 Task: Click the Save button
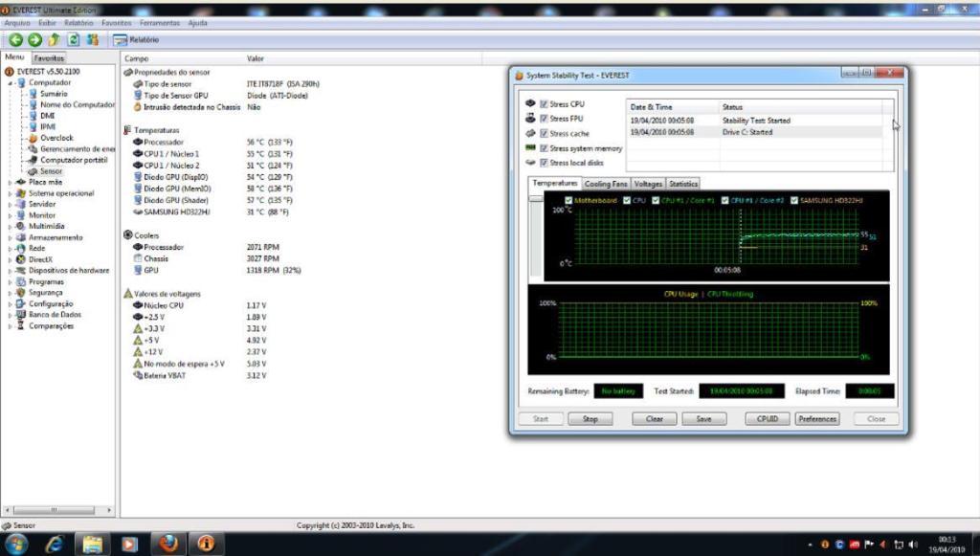point(704,419)
